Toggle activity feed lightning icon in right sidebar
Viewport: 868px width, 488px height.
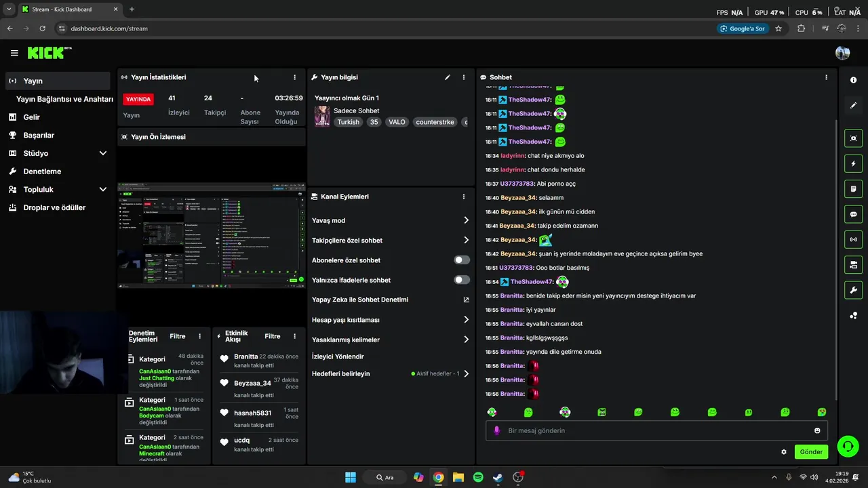click(853, 163)
